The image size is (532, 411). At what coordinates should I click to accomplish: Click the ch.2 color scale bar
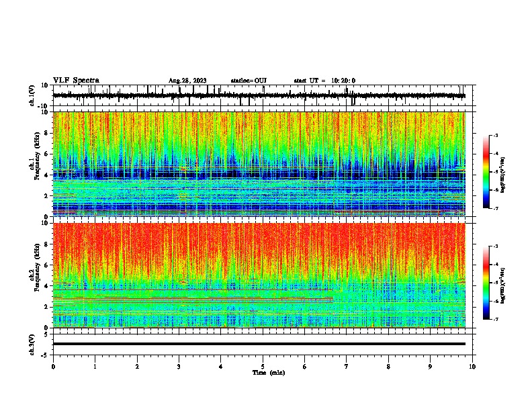tap(486, 283)
